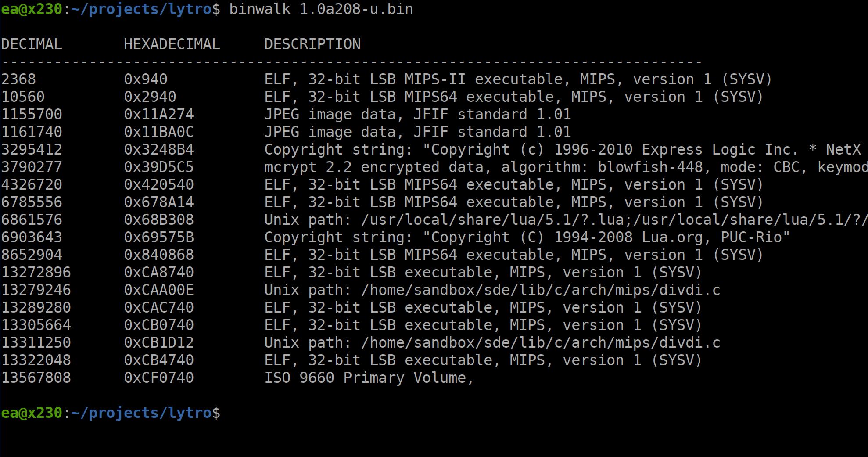Screen dimensions: 868x457
Task: Click the HEXADECIMAL column header
Action: click(172, 44)
